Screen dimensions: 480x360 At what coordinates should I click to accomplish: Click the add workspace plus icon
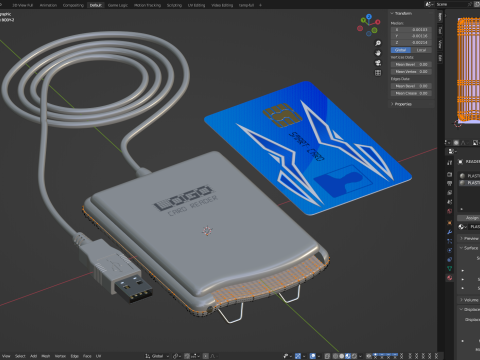pyautogui.click(x=260, y=5)
